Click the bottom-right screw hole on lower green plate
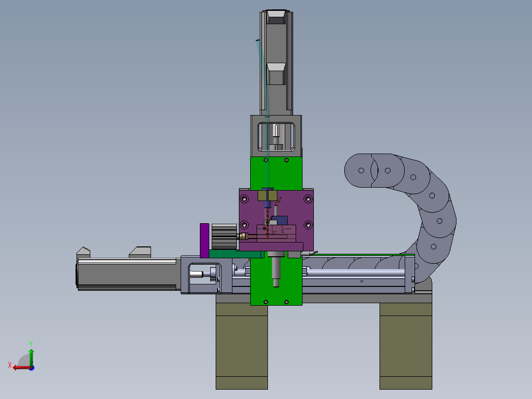 [286, 302]
